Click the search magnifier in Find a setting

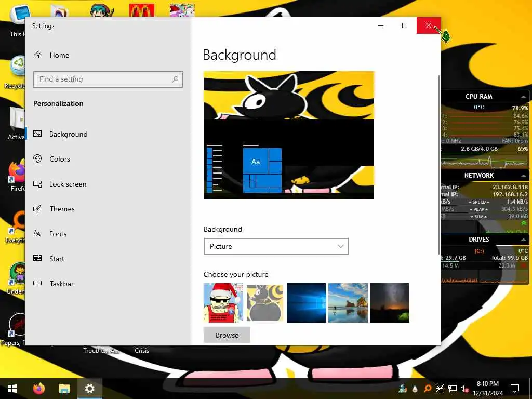tap(175, 79)
